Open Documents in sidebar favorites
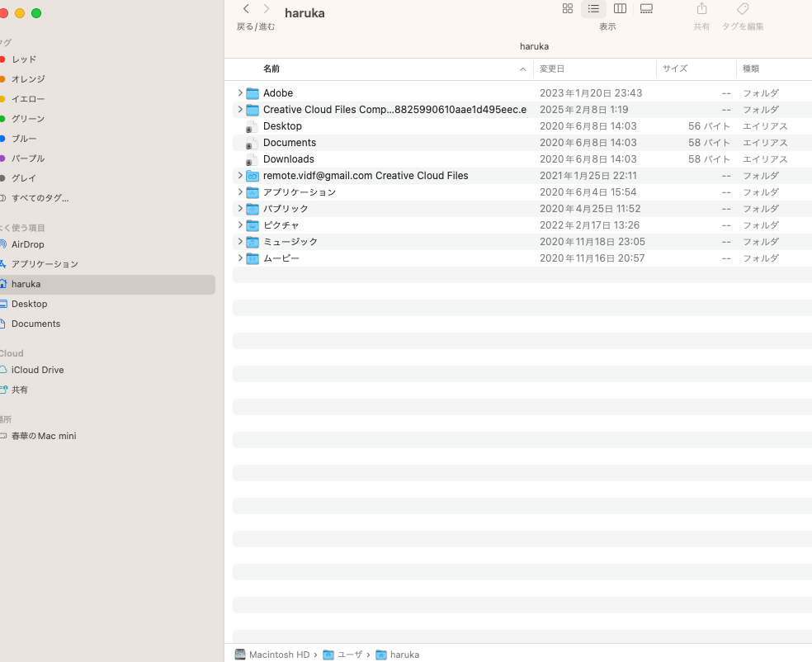This screenshot has height=662, width=812. pyautogui.click(x=35, y=324)
